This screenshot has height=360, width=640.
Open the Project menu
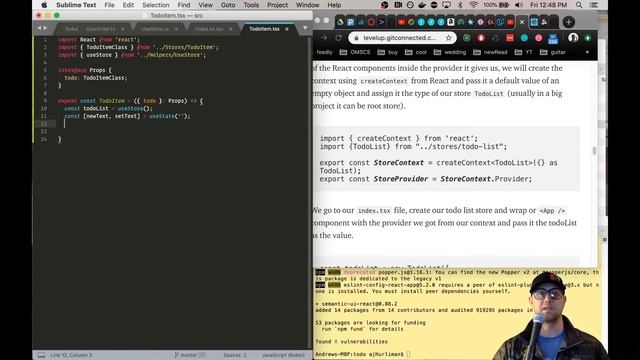pyautogui.click(x=277, y=5)
